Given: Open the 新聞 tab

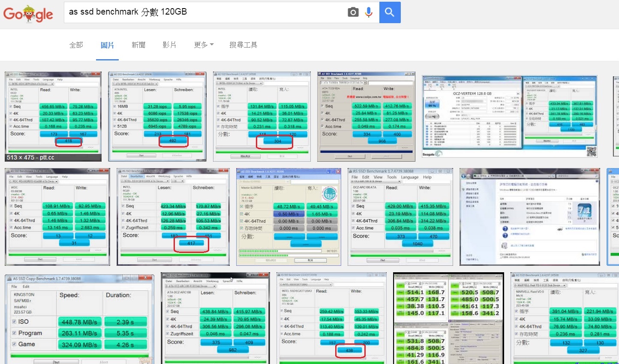Looking at the screenshot, I should (x=138, y=45).
